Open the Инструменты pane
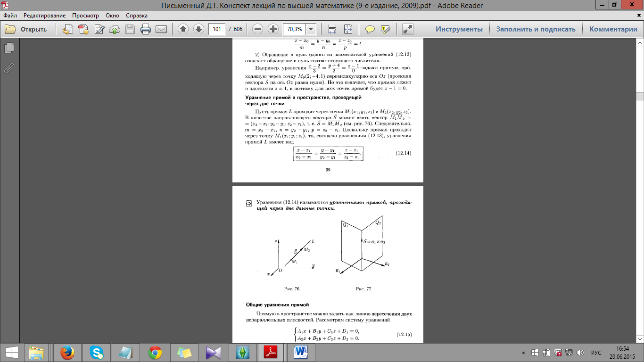 [459, 29]
